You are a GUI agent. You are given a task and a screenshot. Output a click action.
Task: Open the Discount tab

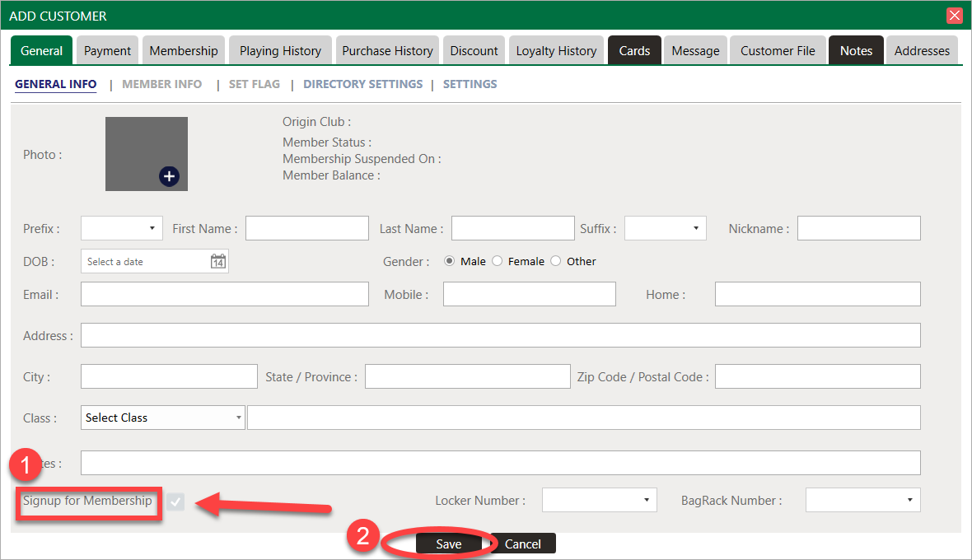pos(474,51)
